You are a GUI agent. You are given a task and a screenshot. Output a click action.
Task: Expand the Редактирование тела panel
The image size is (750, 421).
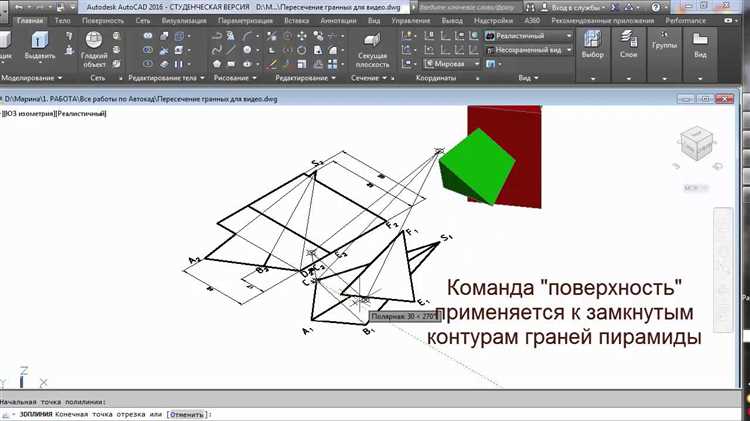166,78
